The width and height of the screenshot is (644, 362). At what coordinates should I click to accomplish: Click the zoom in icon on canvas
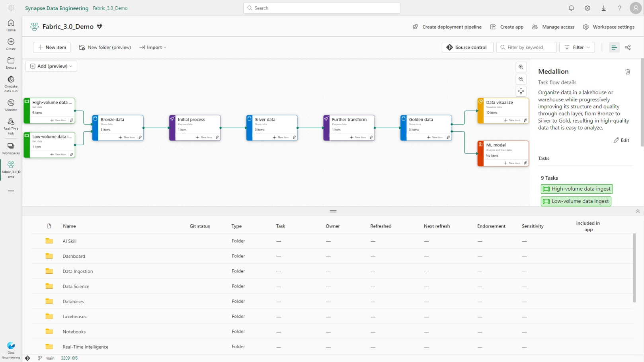[521, 67]
